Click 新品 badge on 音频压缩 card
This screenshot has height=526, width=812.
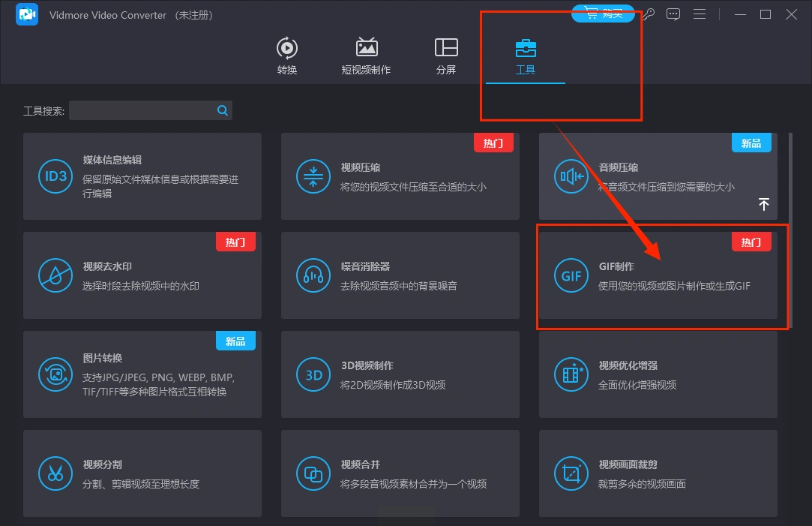tap(751, 143)
